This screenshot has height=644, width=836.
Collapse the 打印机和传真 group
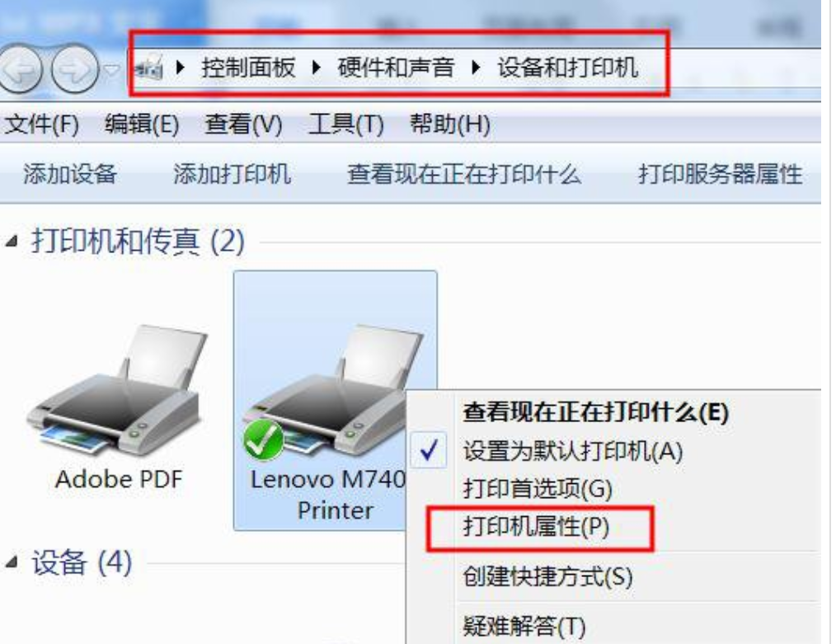click(12, 242)
